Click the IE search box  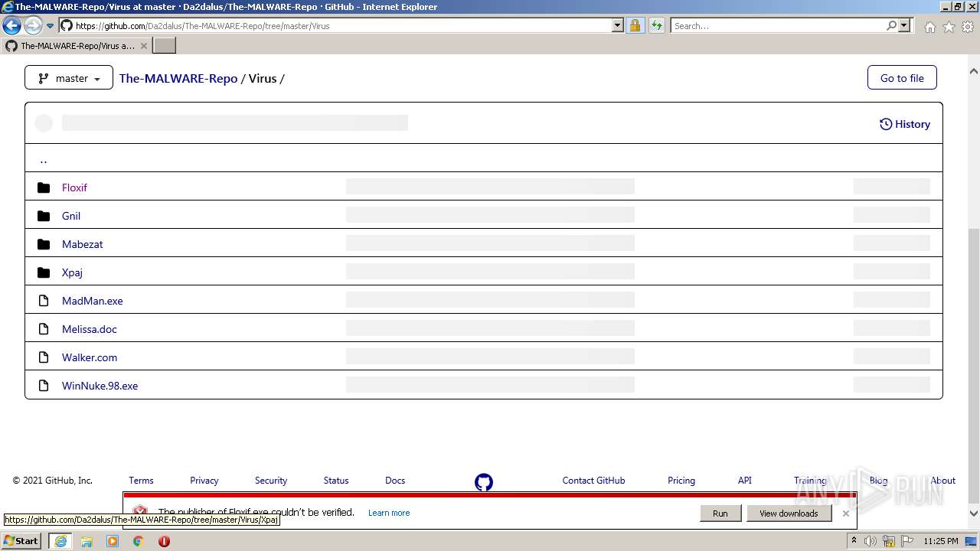click(x=777, y=26)
